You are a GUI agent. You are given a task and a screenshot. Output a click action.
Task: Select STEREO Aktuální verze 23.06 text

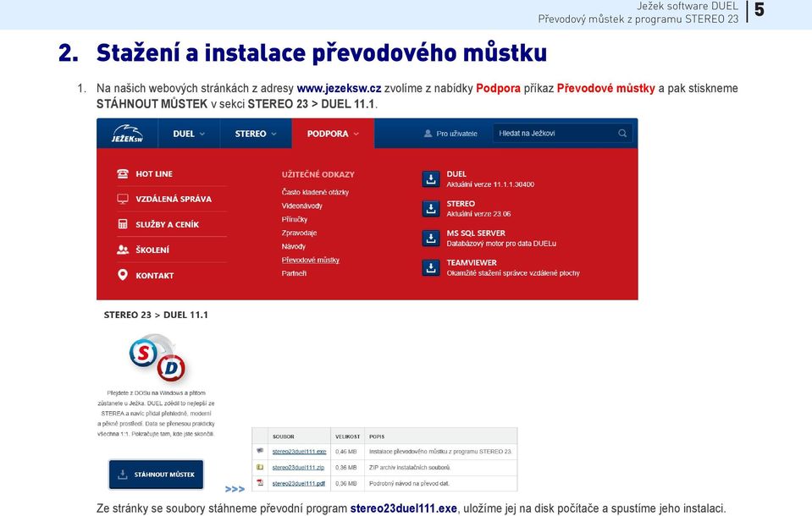tap(478, 214)
